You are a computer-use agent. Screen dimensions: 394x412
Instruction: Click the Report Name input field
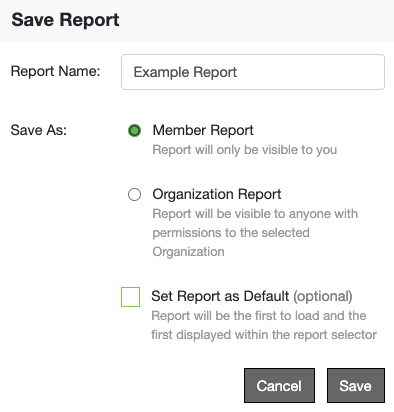coord(253,72)
